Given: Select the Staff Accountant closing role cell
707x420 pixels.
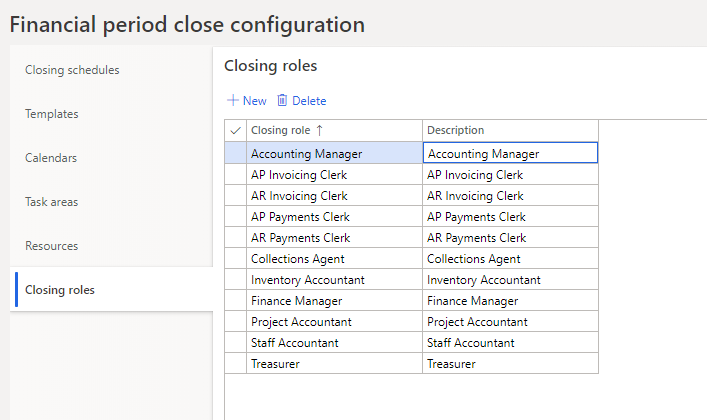Looking at the screenshot, I should point(295,343).
